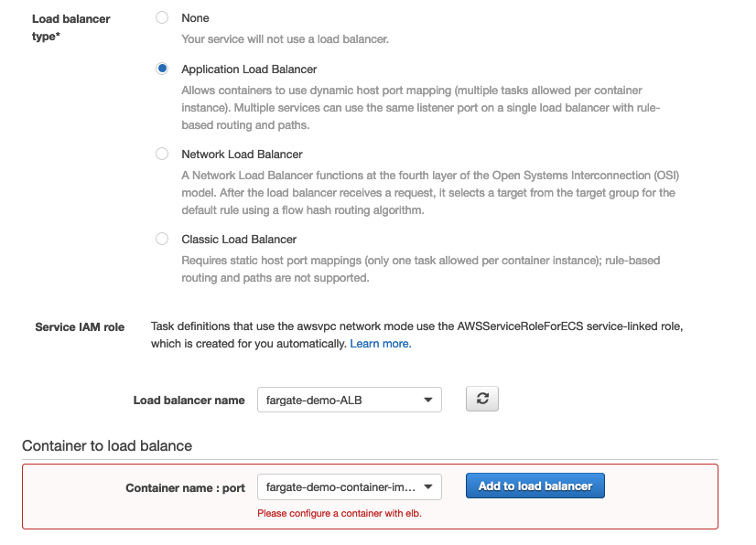Click the "Load balancer name" field label
The height and width of the screenshot is (545, 756).
click(x=189, y=401)
